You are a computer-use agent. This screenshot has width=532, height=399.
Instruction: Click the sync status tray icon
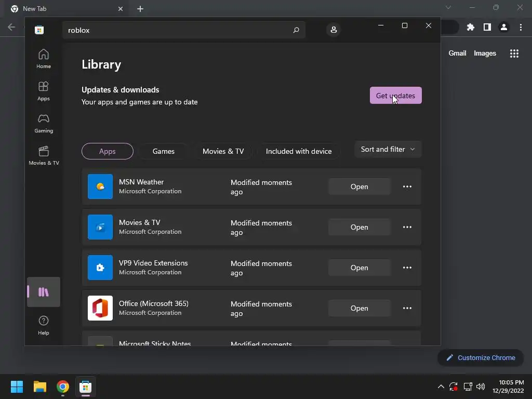click(453, 387)
